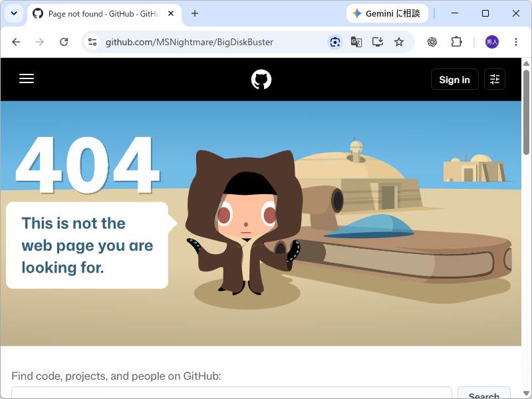
Task: Click scrollbar up arrow
Action: point(527,63)
